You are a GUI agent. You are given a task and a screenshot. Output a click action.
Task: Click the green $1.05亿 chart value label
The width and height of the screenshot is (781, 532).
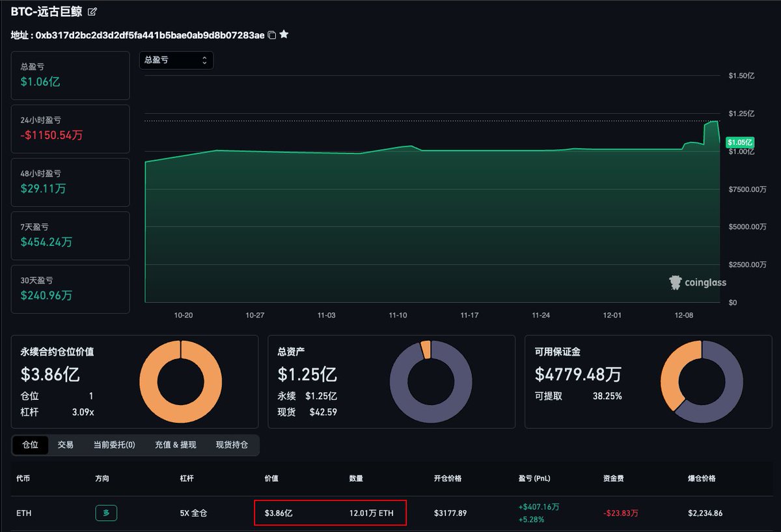(x=740, y=142)
